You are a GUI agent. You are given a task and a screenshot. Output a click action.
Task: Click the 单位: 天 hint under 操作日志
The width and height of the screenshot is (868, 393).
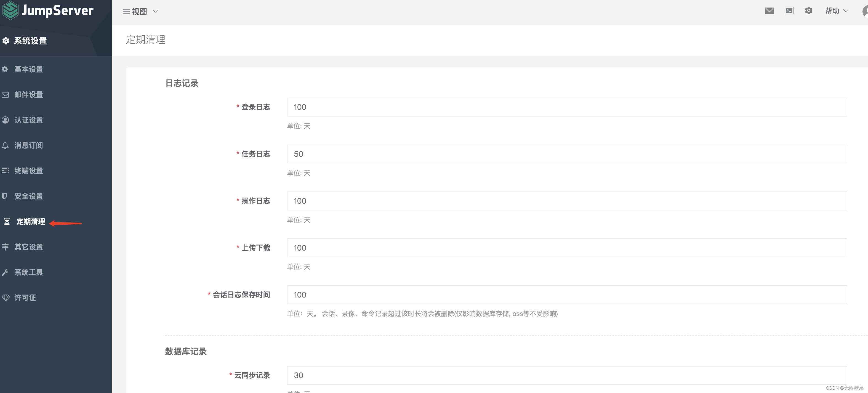point(299,220)
